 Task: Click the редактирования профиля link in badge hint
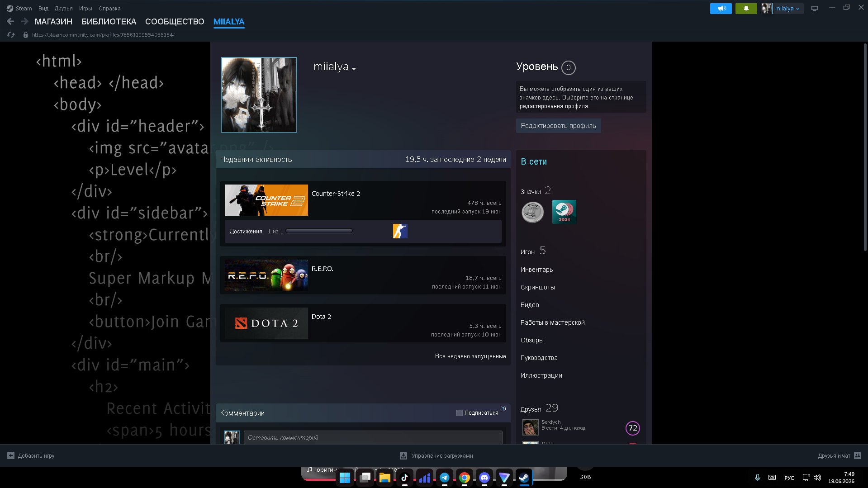[554, 106]
